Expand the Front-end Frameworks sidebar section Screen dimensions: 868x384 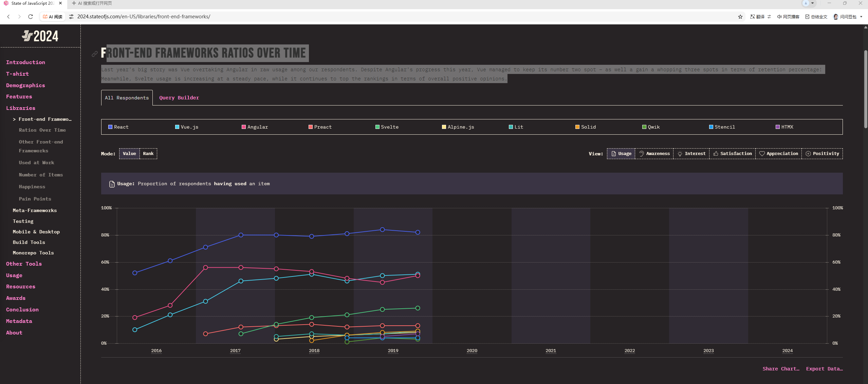[x=42, y=119]
